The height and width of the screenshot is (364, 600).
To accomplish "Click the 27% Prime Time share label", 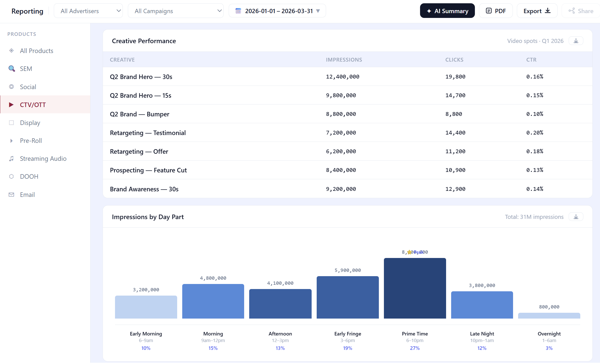I will pyautogui.click(x=415, y=348).
